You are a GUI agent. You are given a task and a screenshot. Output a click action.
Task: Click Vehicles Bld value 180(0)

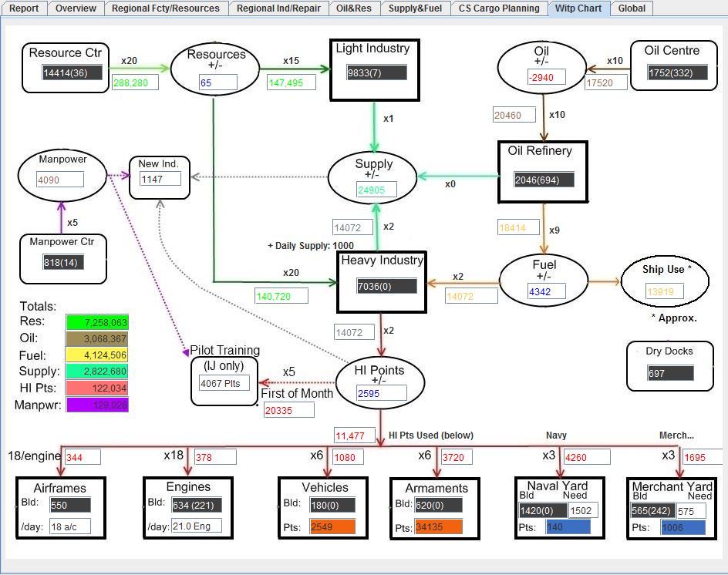333,505
